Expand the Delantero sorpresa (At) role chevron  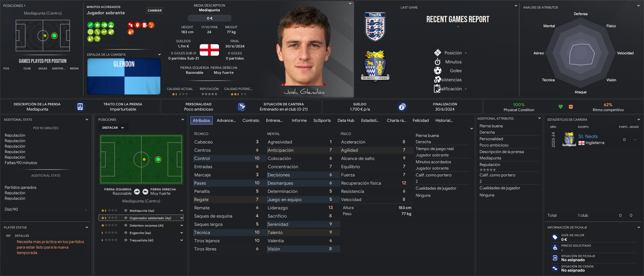tap(181, 226)
